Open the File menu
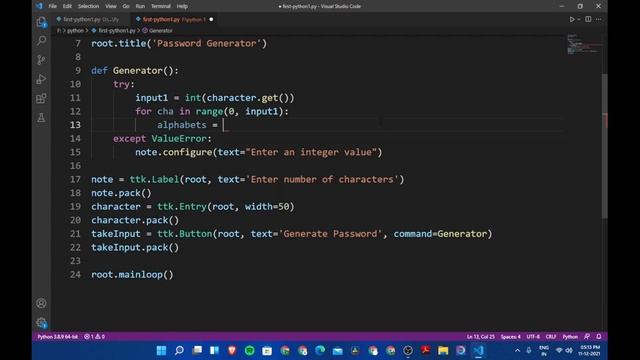640x360 pixels. (53, 6)
